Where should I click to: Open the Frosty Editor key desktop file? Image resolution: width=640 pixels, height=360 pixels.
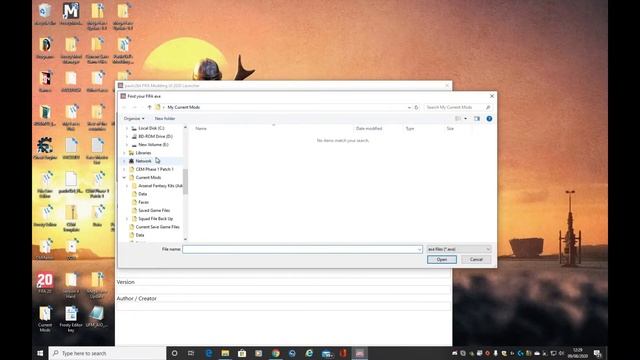[71, 318]
